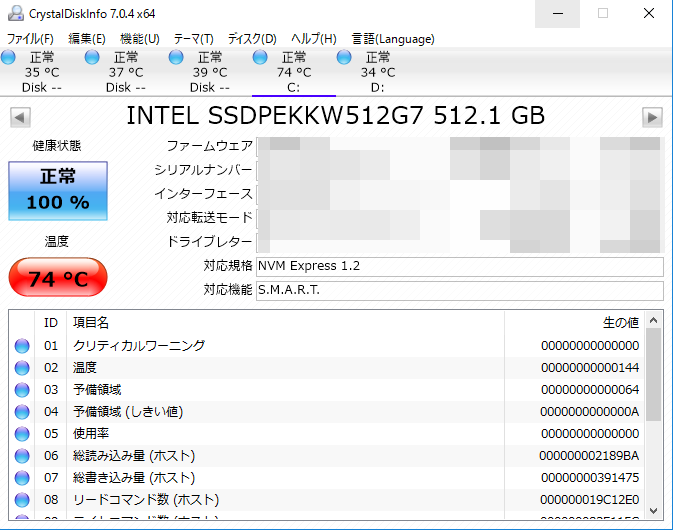Click raw value 00000000000144
This screenshot has height=530, width=673.
tap(590, 368)
